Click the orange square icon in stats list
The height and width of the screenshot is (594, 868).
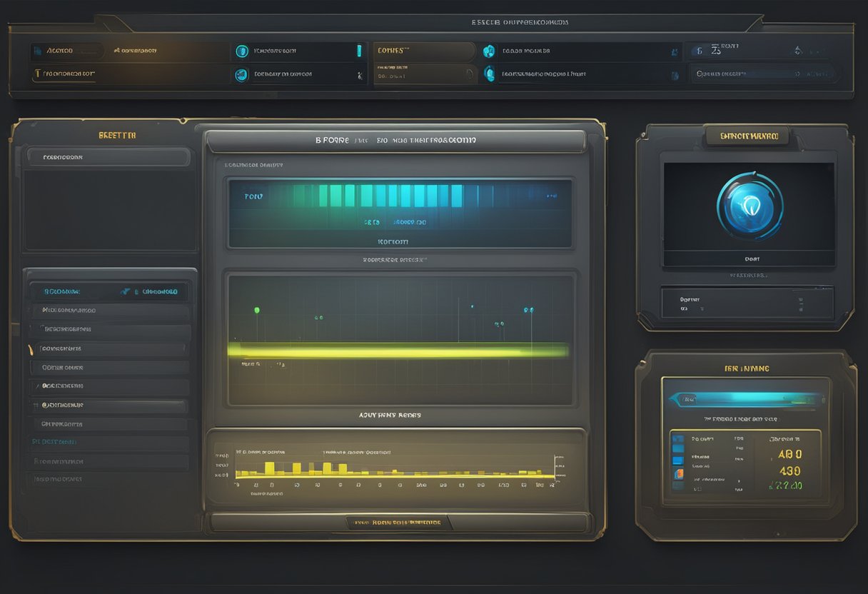click(x=678, y=473)
